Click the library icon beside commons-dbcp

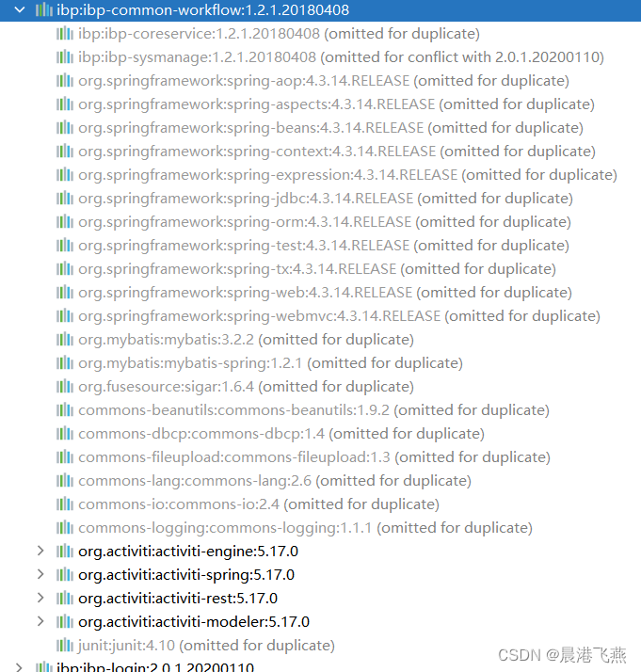(x=65, y=434)
